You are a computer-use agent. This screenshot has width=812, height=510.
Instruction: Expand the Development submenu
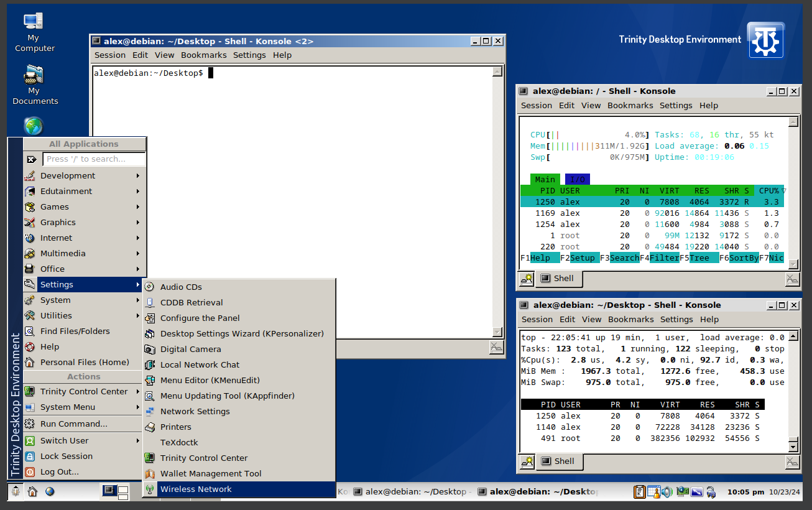pyautogui.click(x=68, y=176)
